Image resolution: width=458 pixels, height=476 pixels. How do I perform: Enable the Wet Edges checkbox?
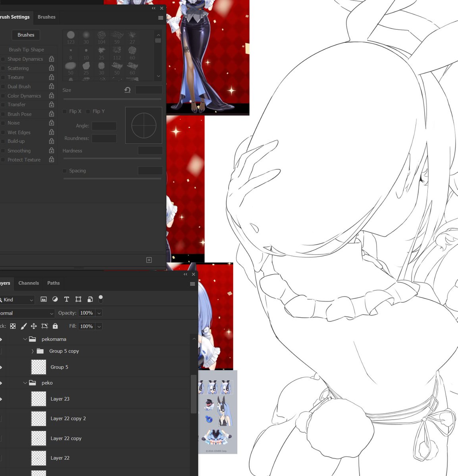[3, 132]
